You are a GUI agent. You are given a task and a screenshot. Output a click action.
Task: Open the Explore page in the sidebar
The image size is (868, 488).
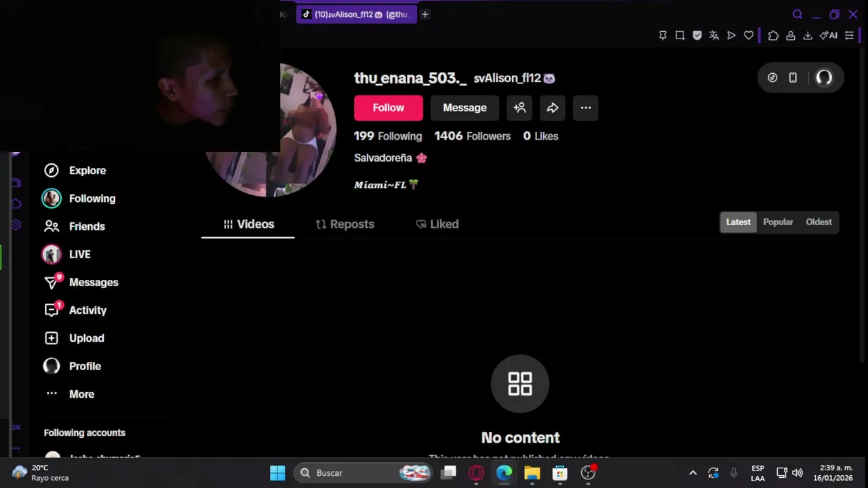pyautogui.click(x=75, y=171)
